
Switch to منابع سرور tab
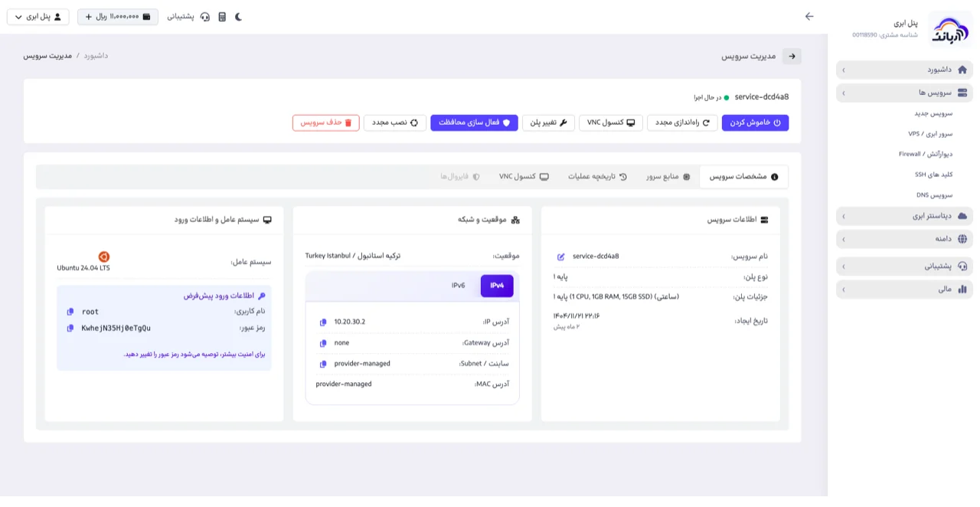(668, 176)
